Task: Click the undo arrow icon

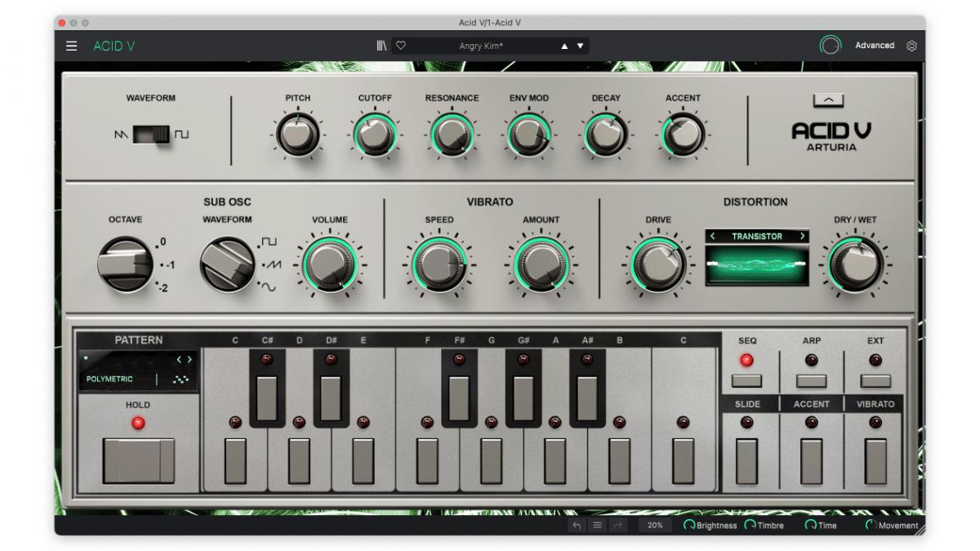Action: click(577, 526)
